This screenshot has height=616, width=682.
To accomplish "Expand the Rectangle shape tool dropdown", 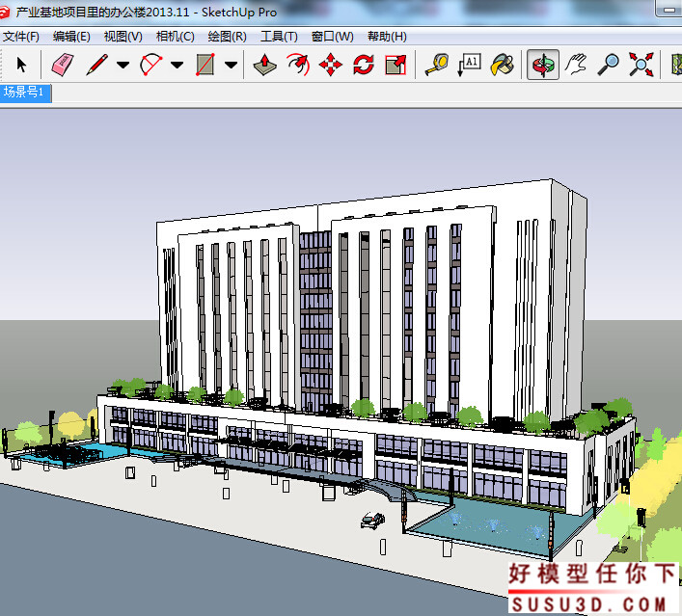I will pyautogui.click(x=231, y=66).
